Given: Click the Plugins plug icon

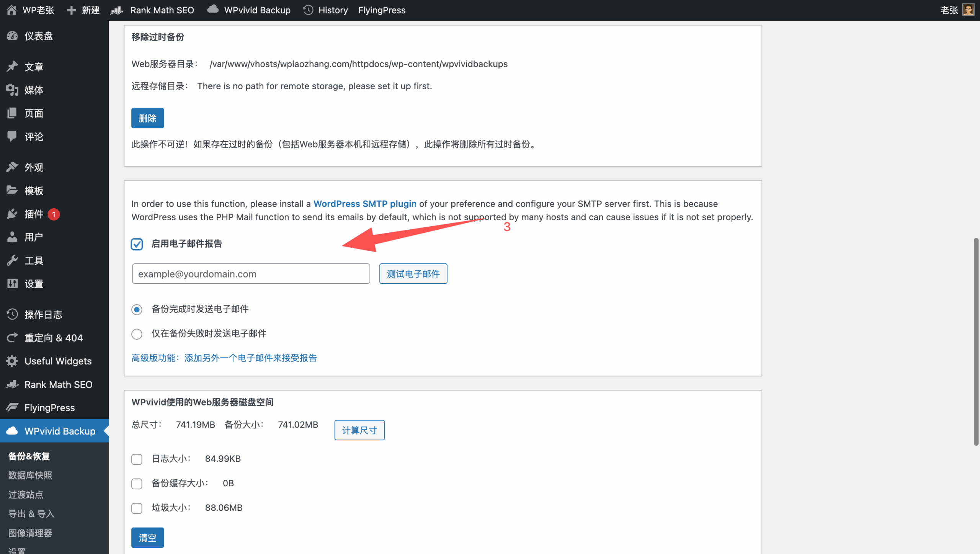Looking at the screenshot, I should pos(12,214).
